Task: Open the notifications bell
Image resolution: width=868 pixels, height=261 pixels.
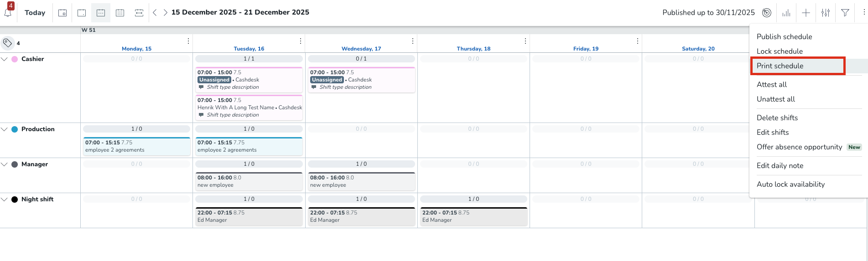Action: point(8,12)
